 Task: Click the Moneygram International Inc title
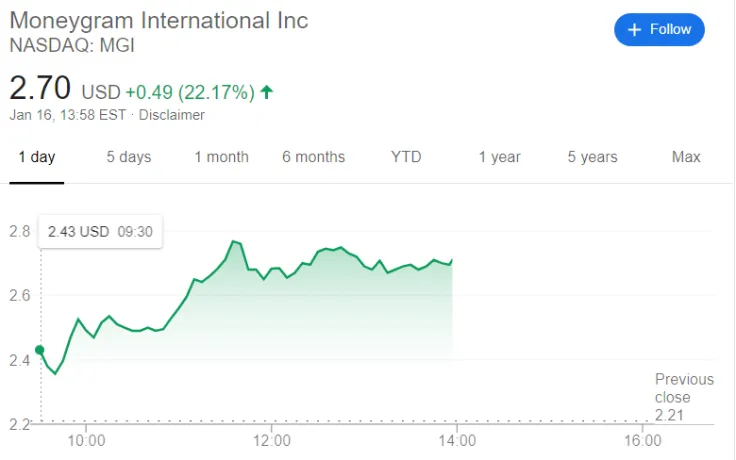(x=159, y=21)
